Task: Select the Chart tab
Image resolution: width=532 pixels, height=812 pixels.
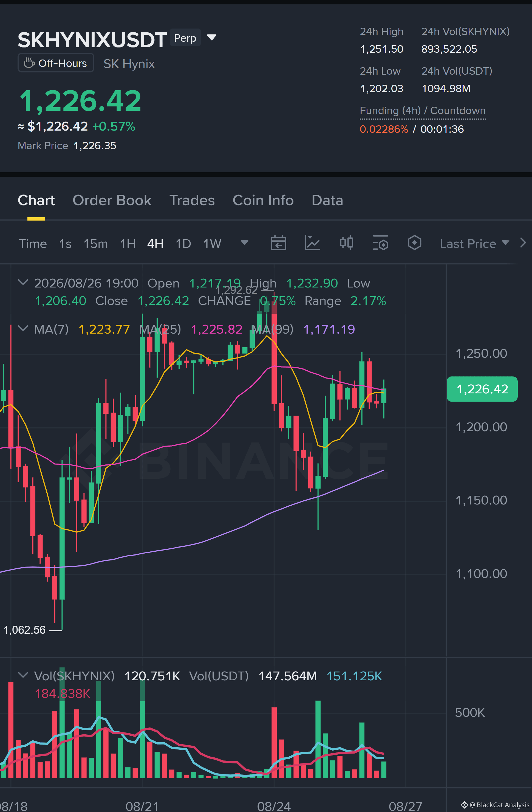Action: point(36,200)
